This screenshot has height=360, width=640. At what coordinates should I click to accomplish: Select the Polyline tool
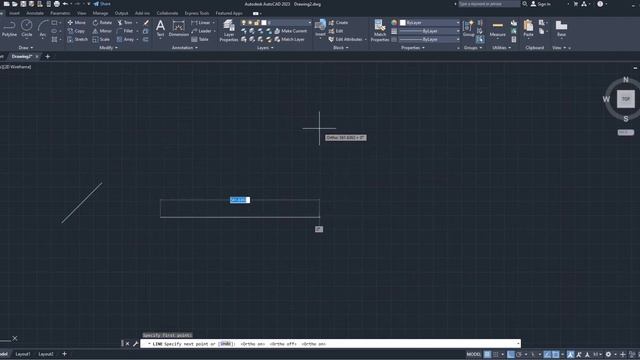point(9,29)
